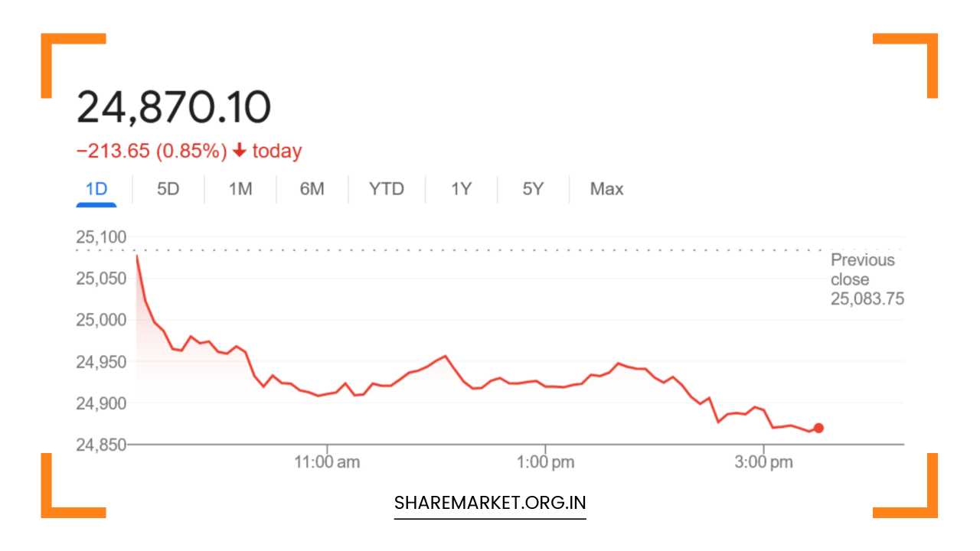Viewport: 980px width, 551px height.
Task: Open the 6M chart view
Action: [312, 189]
